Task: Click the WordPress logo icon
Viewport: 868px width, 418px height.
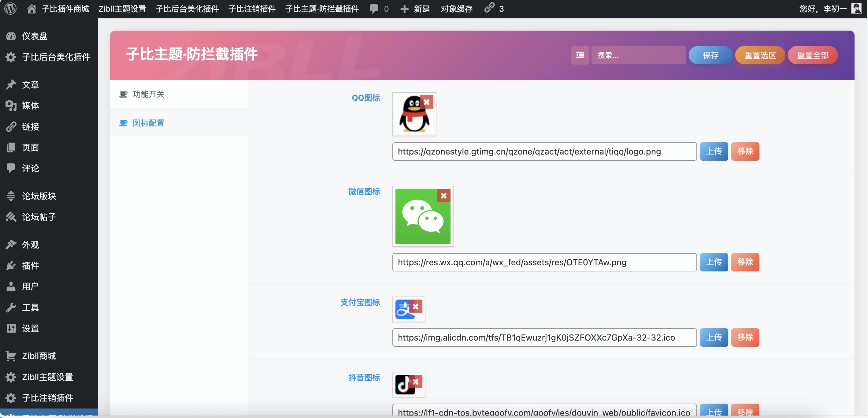Action: (x=10, y=9)
